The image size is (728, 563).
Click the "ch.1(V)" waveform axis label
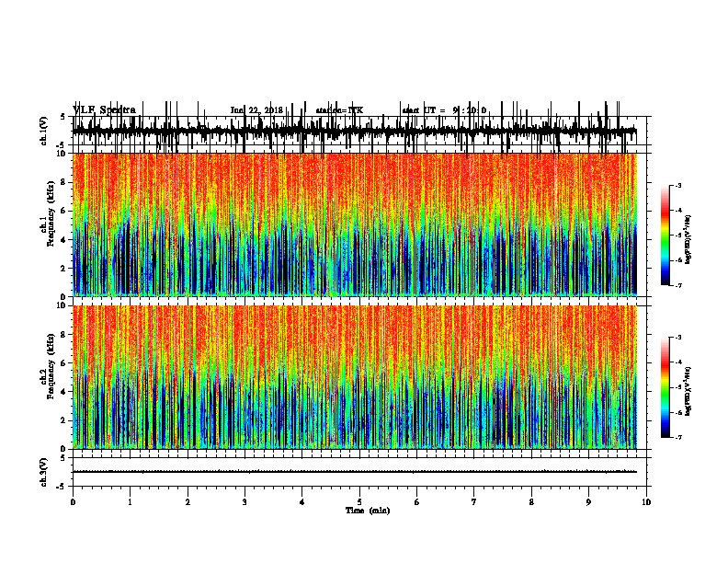pos(44,131)
